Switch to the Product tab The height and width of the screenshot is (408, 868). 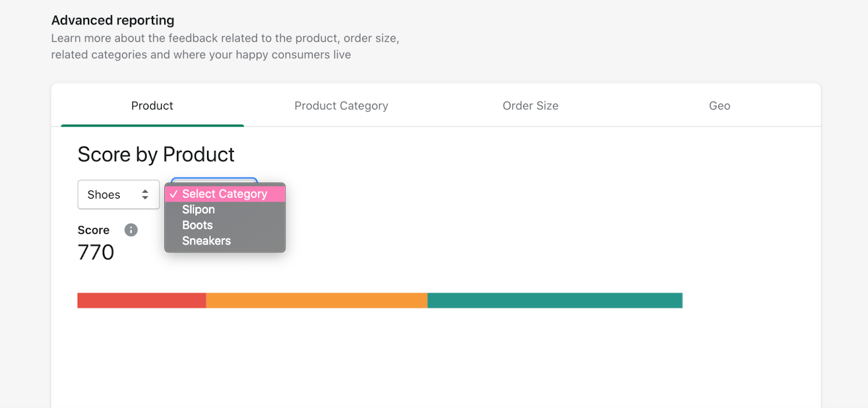(x=152, y=106)
